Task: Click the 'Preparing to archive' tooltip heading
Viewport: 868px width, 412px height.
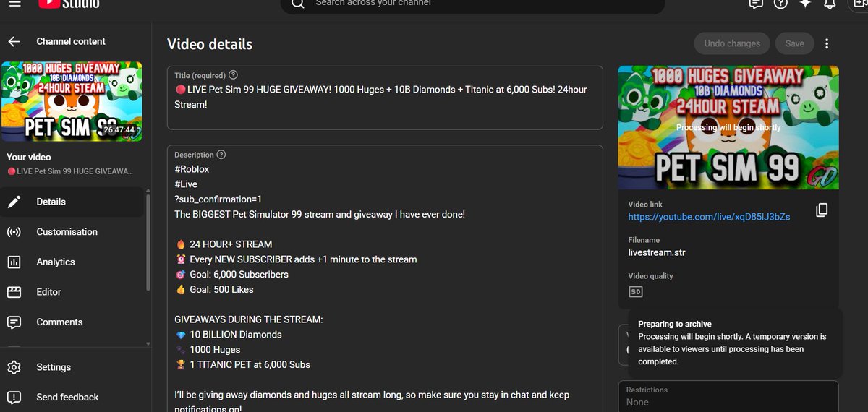Action: pyautogui.click(x=675, y=325)
